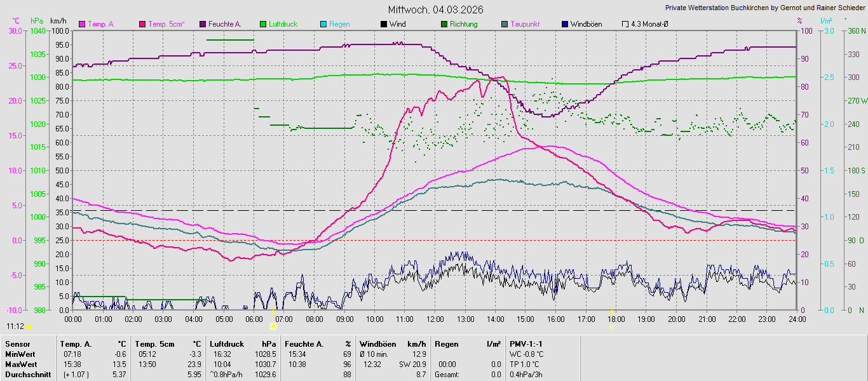Click the date title Mittwoch, 04.03.2026

pyautogui.click(x=435, y=10)
